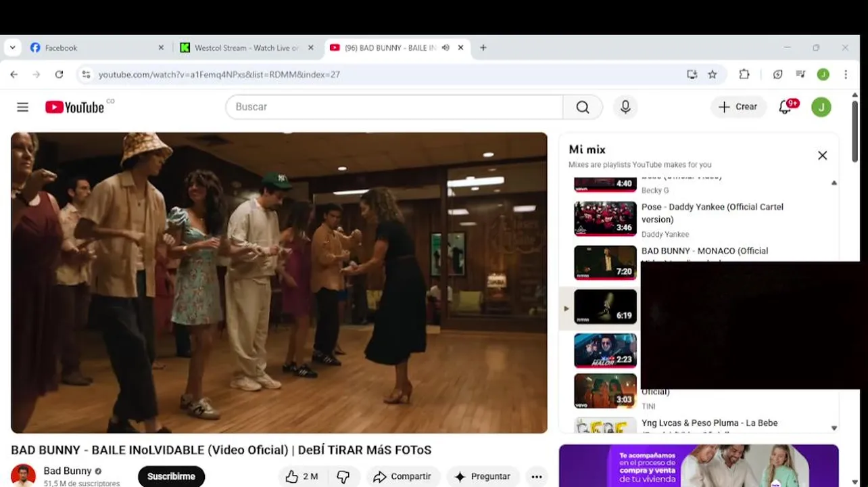The image size is (868, 487).
Task: Open a new browser tab
Action: pos(483,48)
